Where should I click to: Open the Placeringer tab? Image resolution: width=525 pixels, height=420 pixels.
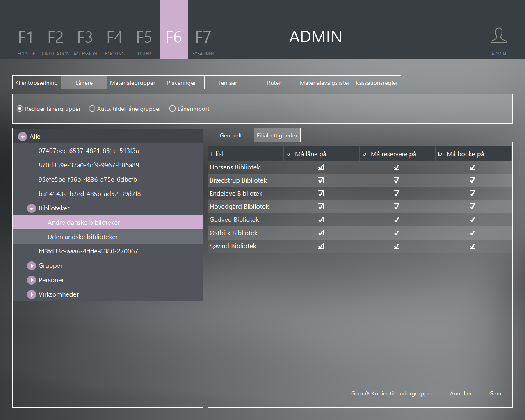[x=181, y=82]
